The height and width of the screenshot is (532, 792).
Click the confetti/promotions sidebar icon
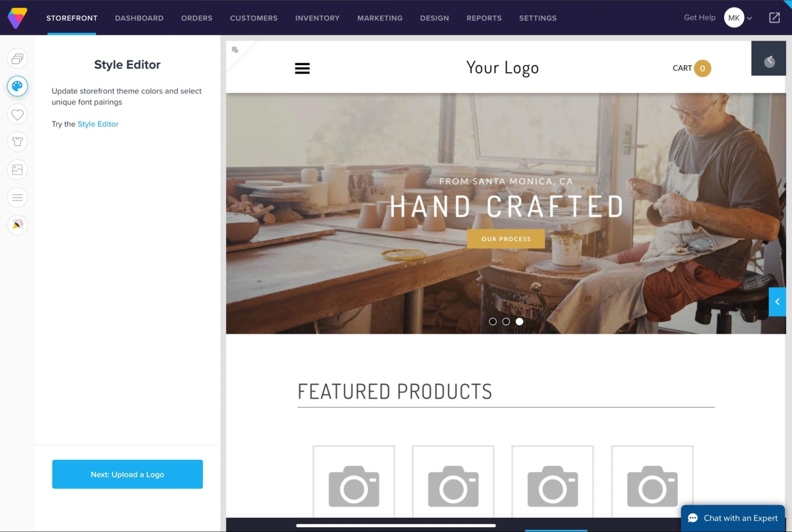[x=17, y=224]
